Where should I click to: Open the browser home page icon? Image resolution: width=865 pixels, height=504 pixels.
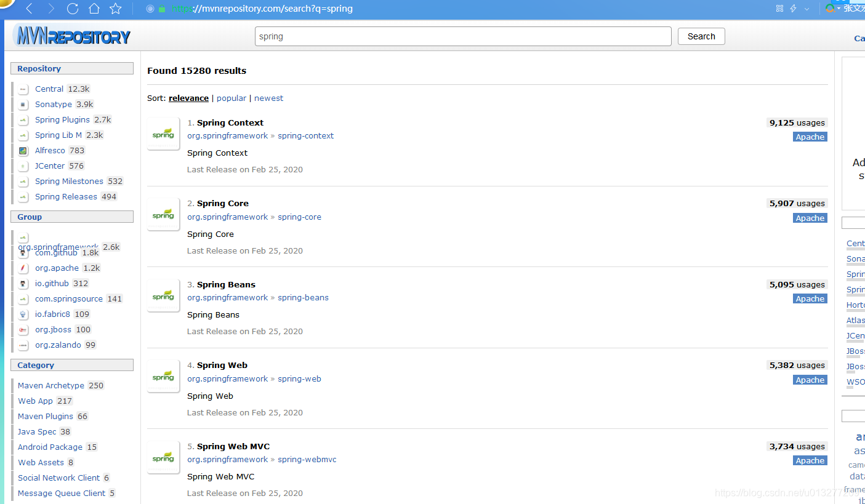tap(94, 9)
